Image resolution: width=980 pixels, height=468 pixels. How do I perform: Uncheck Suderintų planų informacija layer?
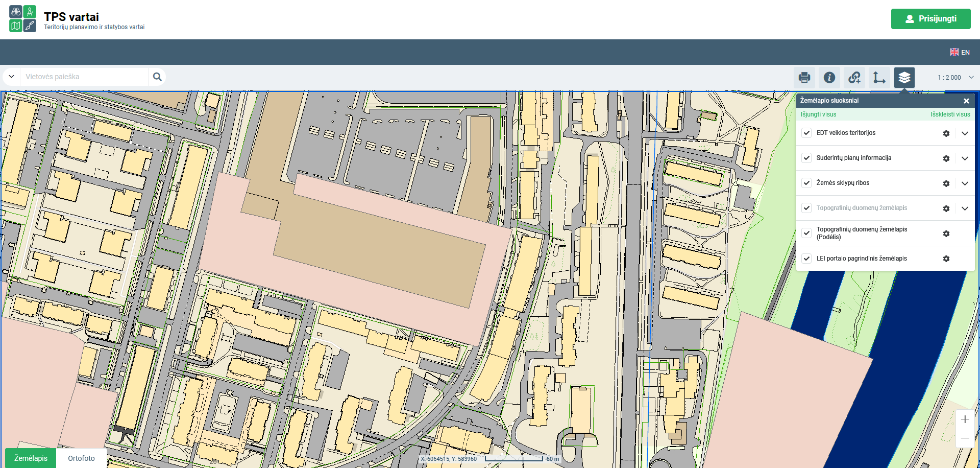(806, 158)
